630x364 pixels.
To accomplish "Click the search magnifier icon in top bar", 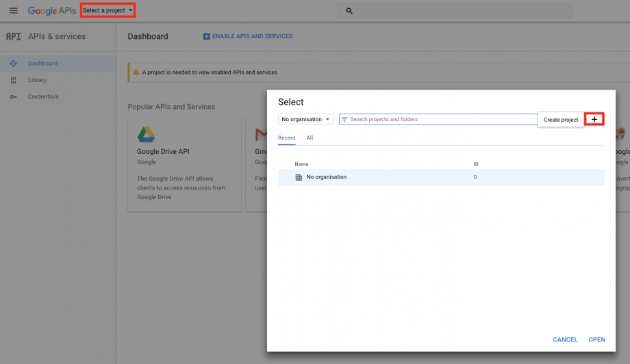I will [349, 11].
